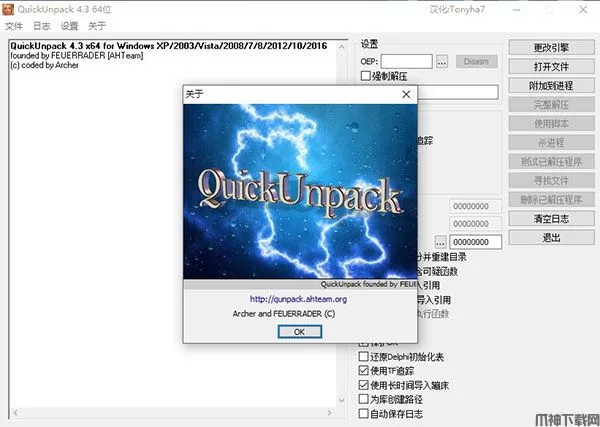
Task: Click the 删除已解压程序 button
Action: [551, 200]
